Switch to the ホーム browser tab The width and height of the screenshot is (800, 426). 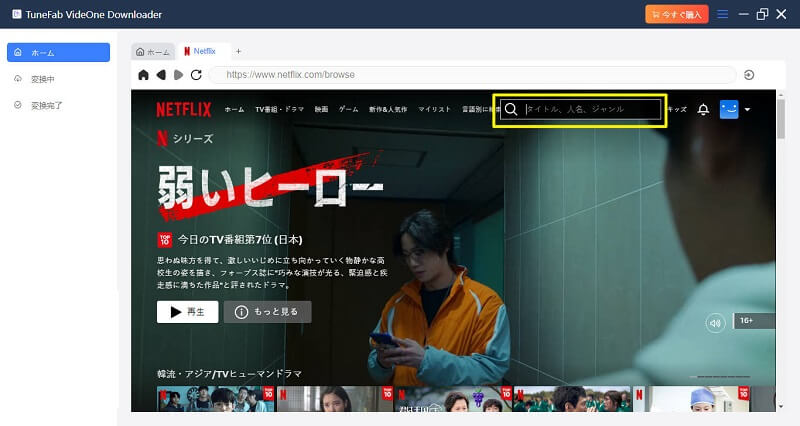tap(153, 52)
